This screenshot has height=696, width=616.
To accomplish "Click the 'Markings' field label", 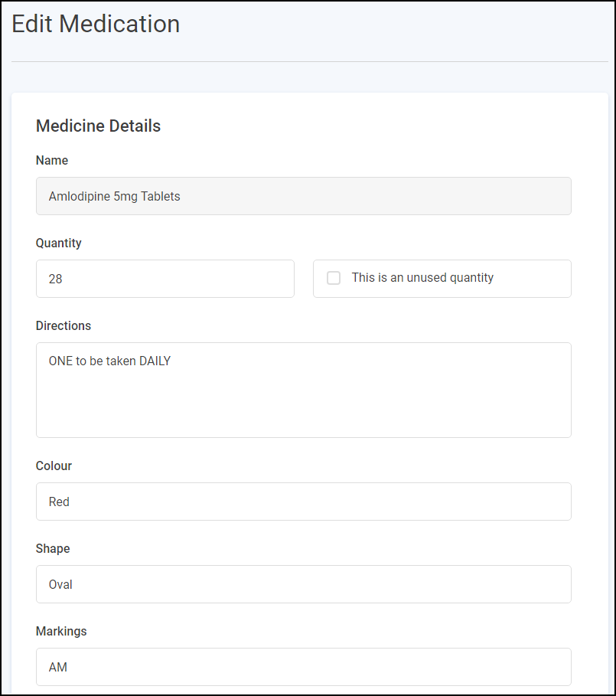I will tap(61, 632).
